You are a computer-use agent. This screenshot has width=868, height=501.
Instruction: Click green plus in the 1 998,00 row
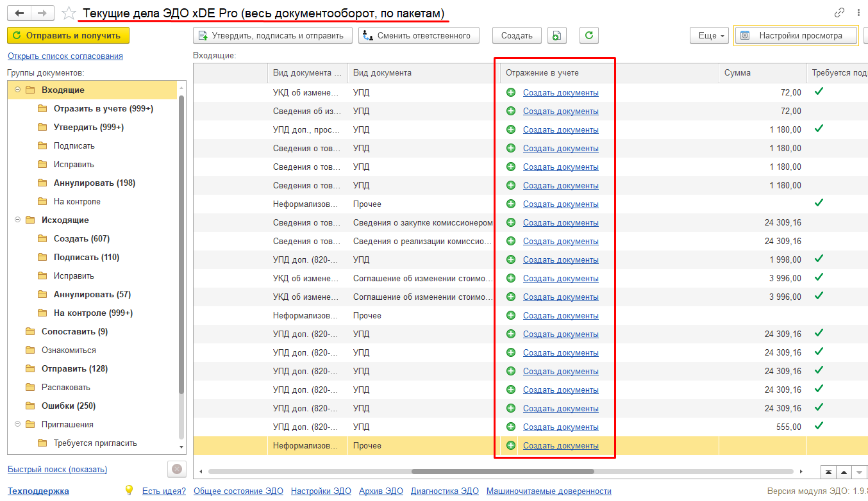click(511, 259)
